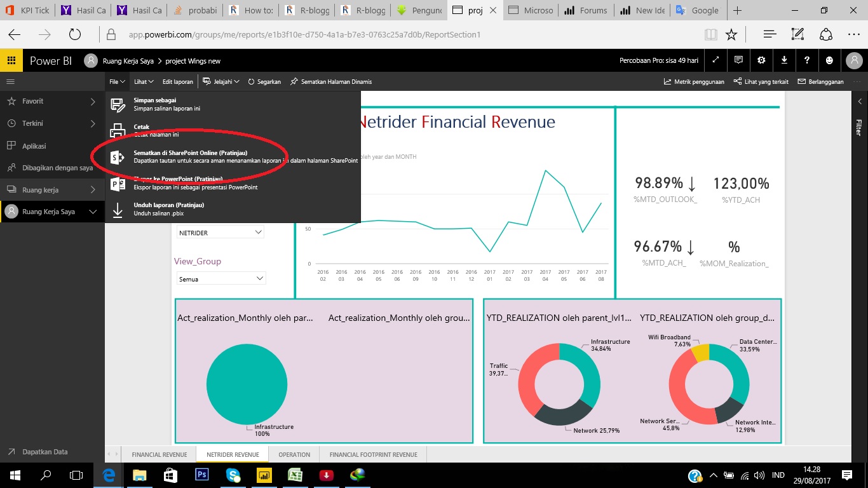Enter full screen mode icon

(x=715, y=60)
